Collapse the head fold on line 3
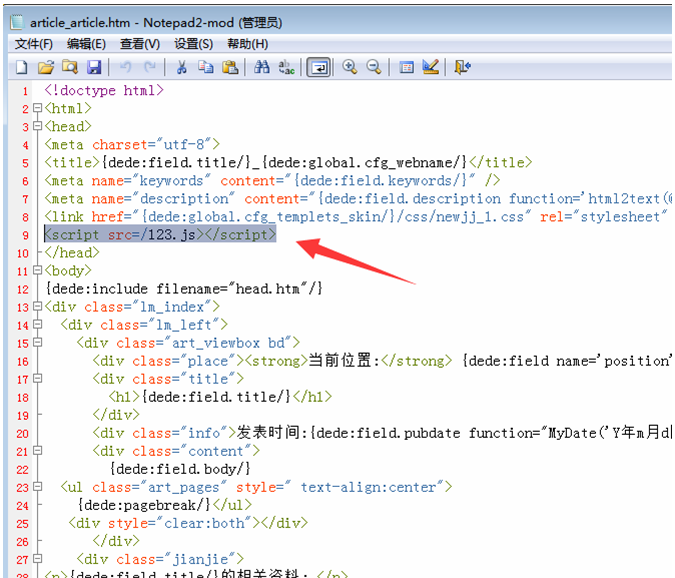675x578 pixels. tap(38, 126)
